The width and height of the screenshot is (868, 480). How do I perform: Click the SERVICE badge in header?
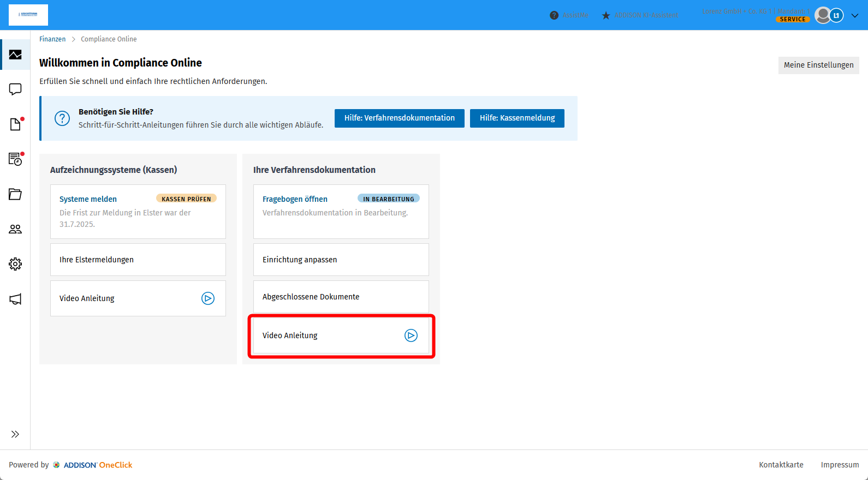click(793, 19)
